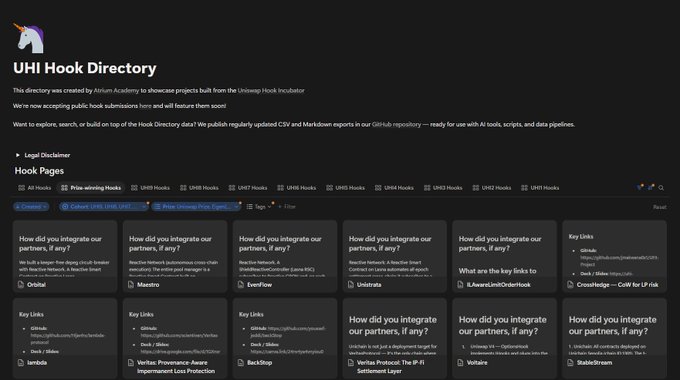This screenshot has height=380, width=680.
Task: Open the UHI6 Hooks tab
Action: coord(297,188)
